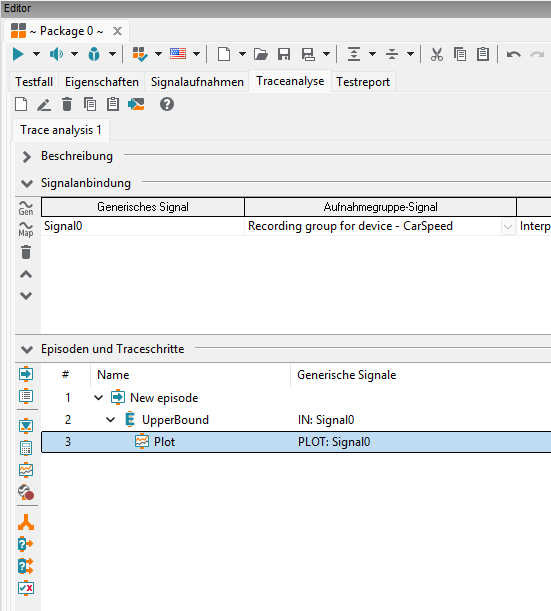
Task: Click the episode icon in the sidebar
Action: tap(26, 374)
